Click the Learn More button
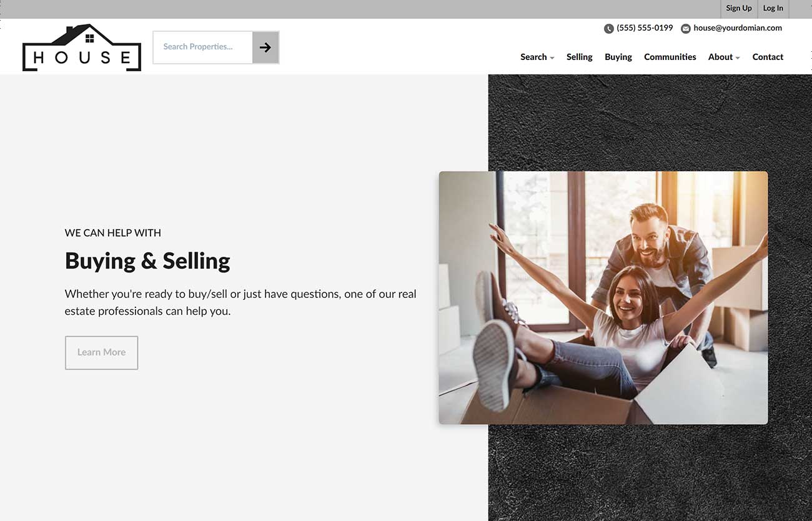 (x=101, y=352)
